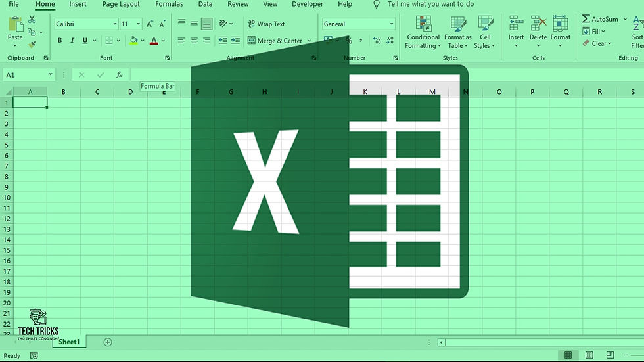Open the Font dialog launcher
Image resolution: width=644 pixels, height=362 pixels.
coord(167,58)
